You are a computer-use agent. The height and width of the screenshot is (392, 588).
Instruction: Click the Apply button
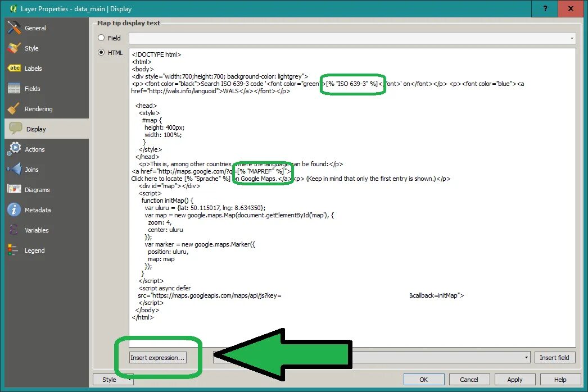[515, 380]
